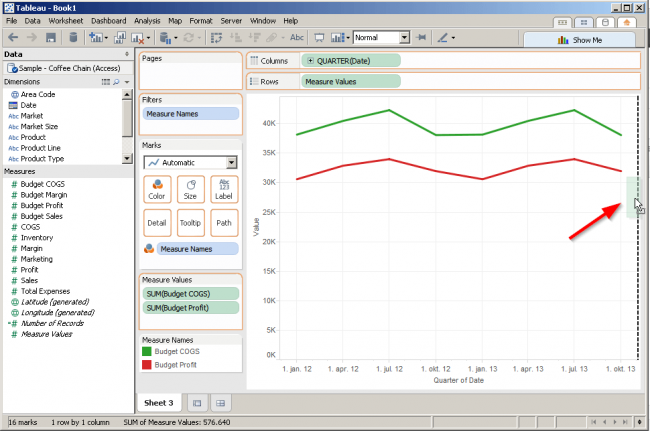Screen dimensions: 650x431
Task: Save the workbook with the floppy disk icon
Action: click(51, 38)
